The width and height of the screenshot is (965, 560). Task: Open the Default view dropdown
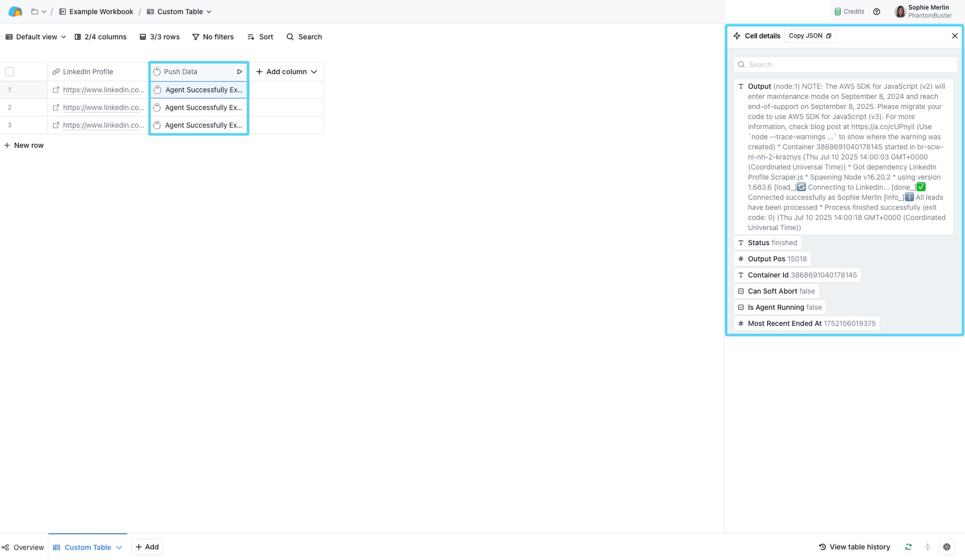[35, 37]
